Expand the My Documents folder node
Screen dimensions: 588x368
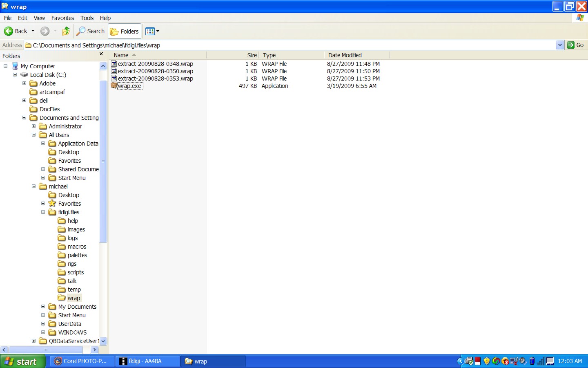43,306
